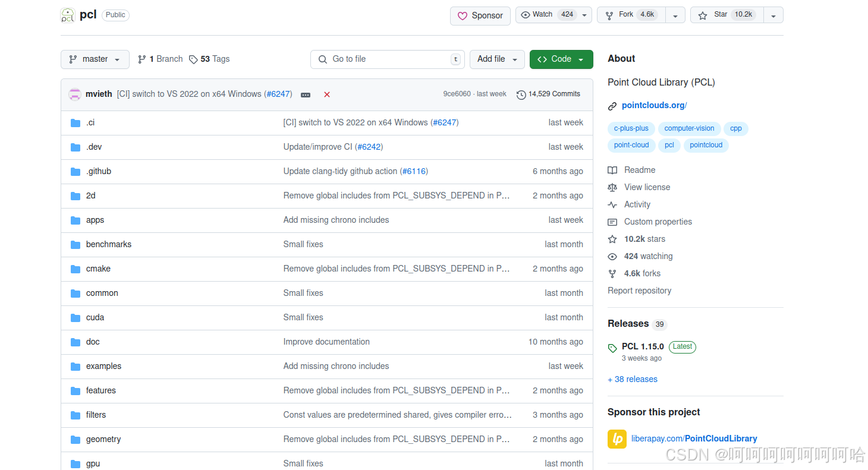Click the license scale icon
The width and height of the screenshot is (868, 470).
click(612, 187)
